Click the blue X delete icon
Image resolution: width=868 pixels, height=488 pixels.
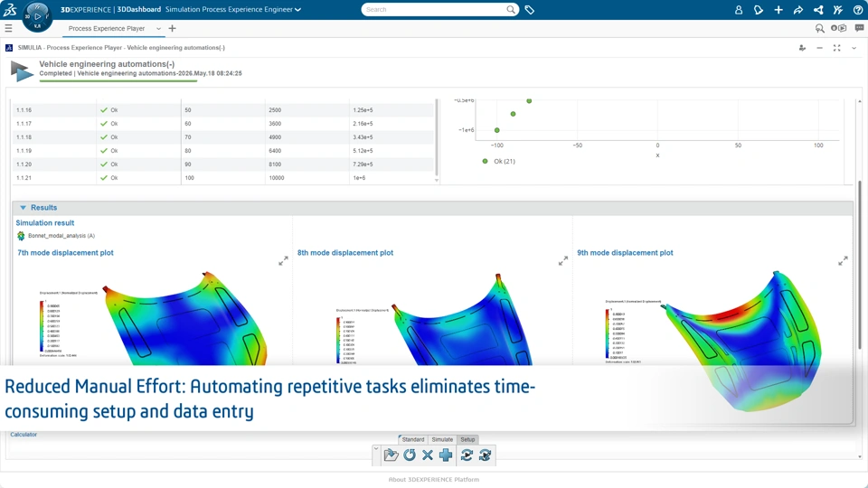(428, 455)
